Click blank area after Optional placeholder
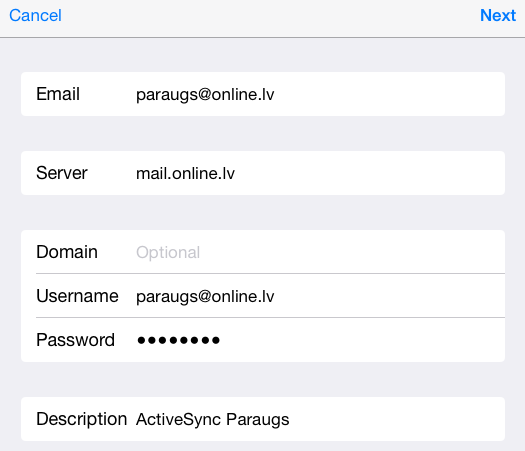Image resolution: width=525 pixels, height=451 pixels. (352, 252)
